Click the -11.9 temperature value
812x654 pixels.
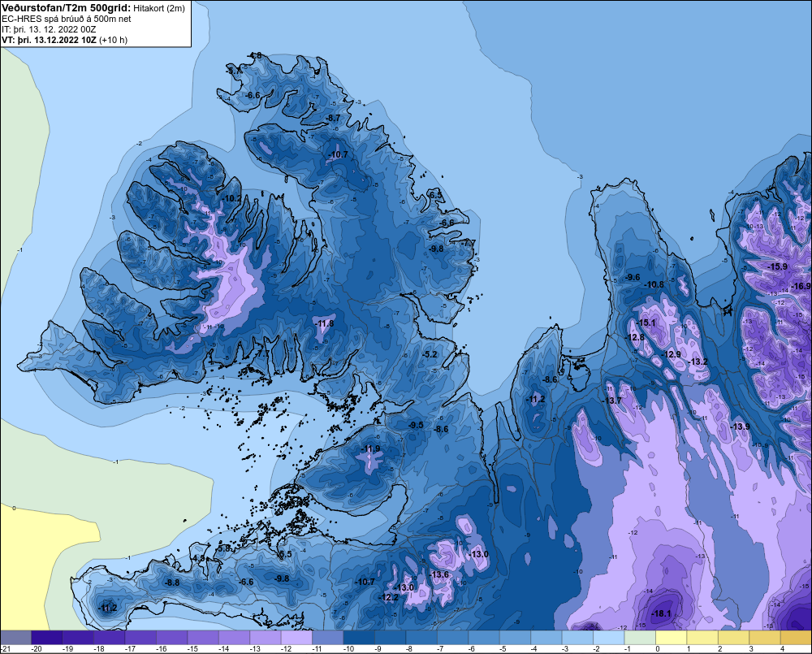coord(371,448)
